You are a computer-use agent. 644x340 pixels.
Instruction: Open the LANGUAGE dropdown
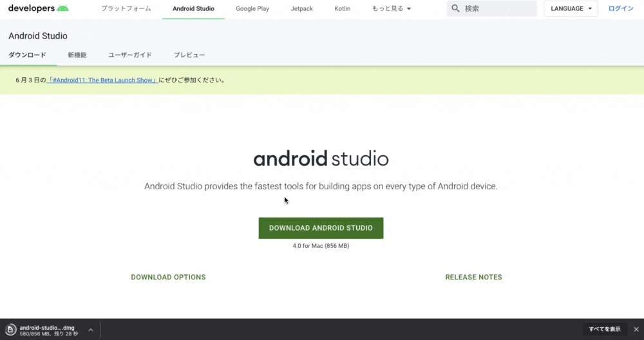(x=571, y=8)
